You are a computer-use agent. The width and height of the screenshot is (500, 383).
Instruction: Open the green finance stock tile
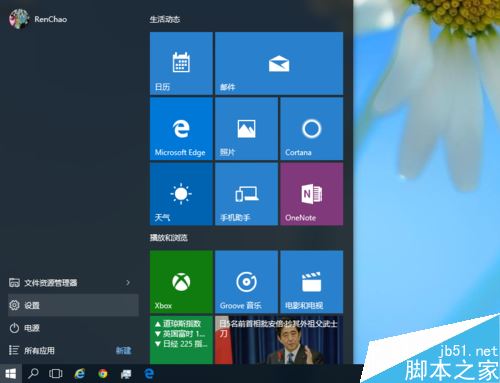pyautogui.click(x=181, y=340)
